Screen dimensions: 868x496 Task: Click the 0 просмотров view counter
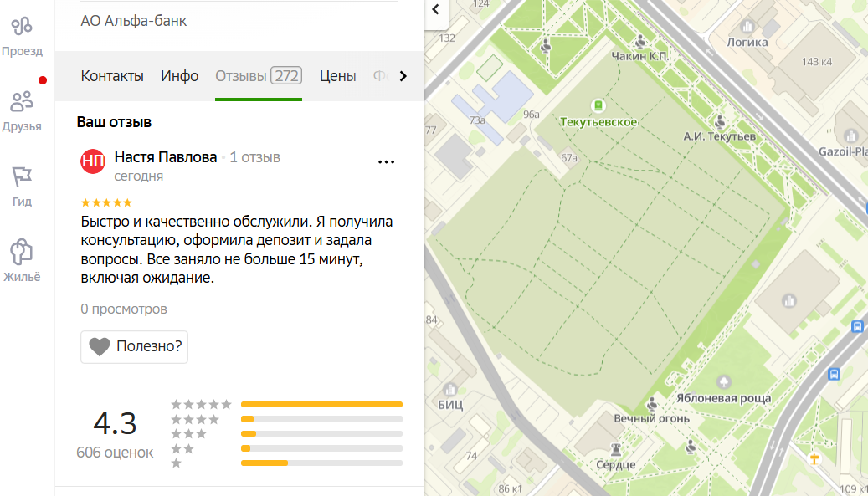pyautogui.click(x=124, y=309)
